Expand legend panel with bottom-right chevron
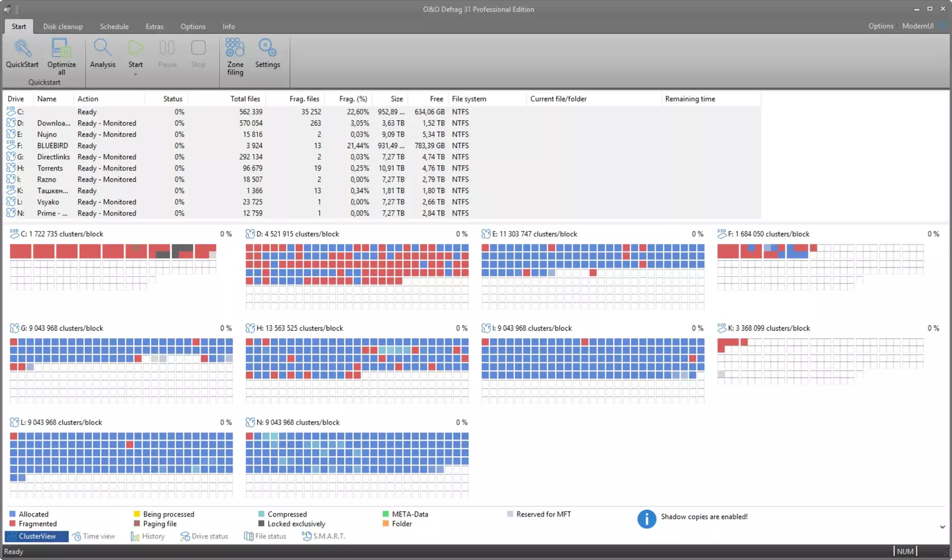Image resolution: width=952 pixels, height=560 pixels. [942, 527]
